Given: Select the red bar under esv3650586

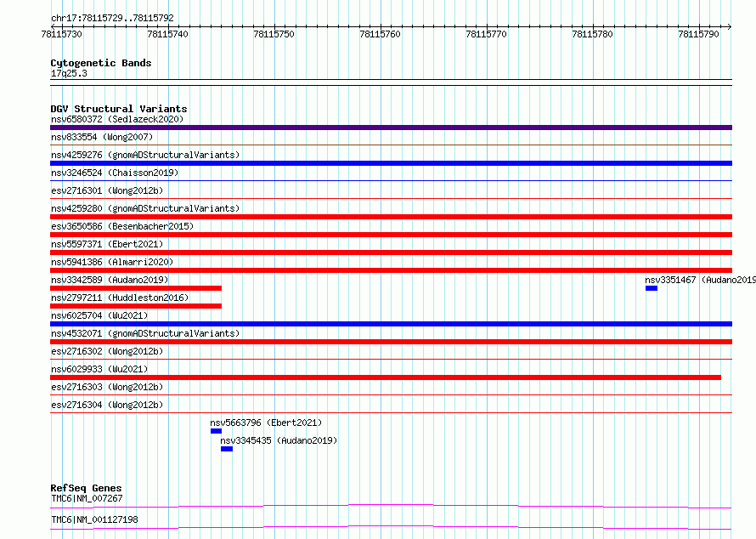Looking at the screenshot, I should (391, 235).
